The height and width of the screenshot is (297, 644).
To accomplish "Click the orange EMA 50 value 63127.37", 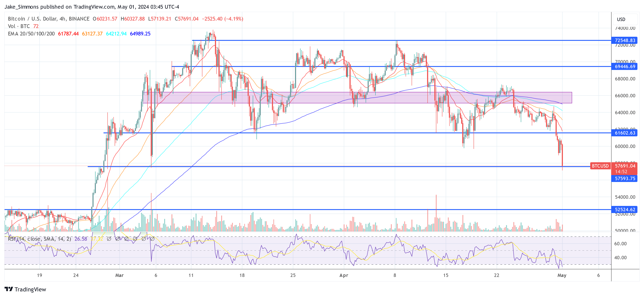I will (92, 34).
